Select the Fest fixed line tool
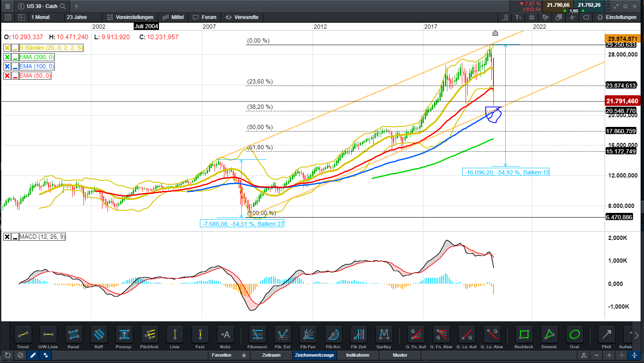This screenshot has height=363, width=644. [200, 335]
